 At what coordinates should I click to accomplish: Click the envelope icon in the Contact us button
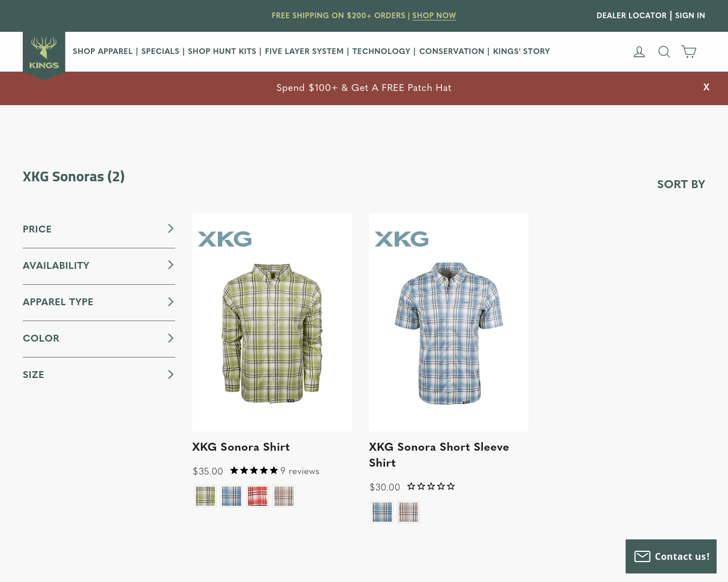(642, 556)
